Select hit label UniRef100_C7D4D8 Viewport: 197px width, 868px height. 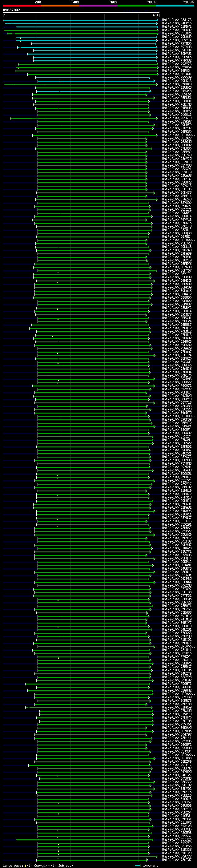point(177,470)
